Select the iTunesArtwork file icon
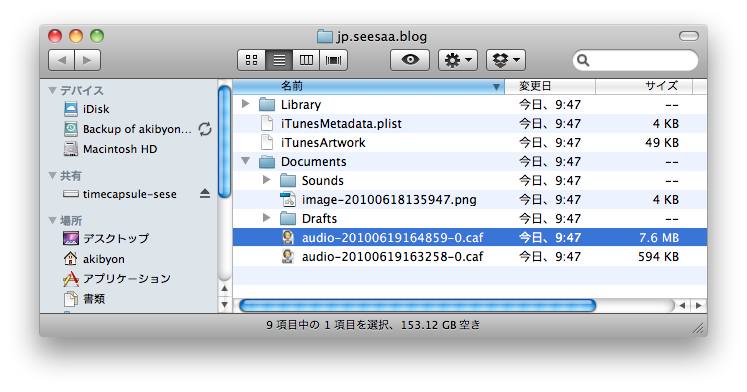 point(267,142)
